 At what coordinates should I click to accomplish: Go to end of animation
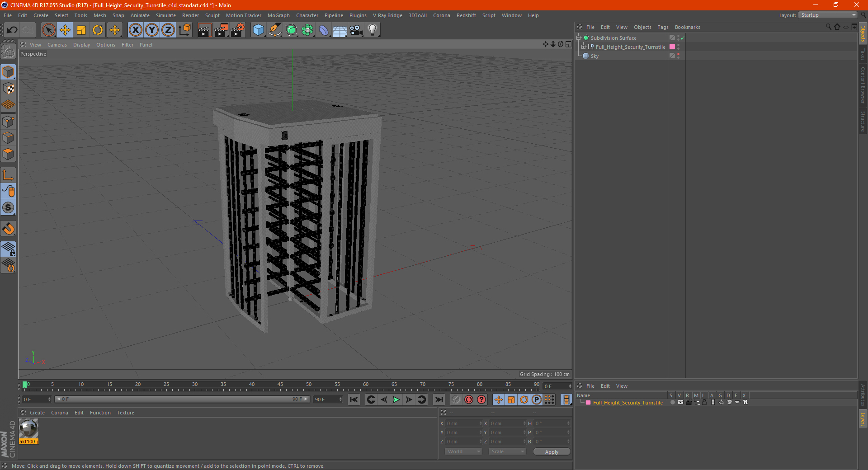coord(439,399)
